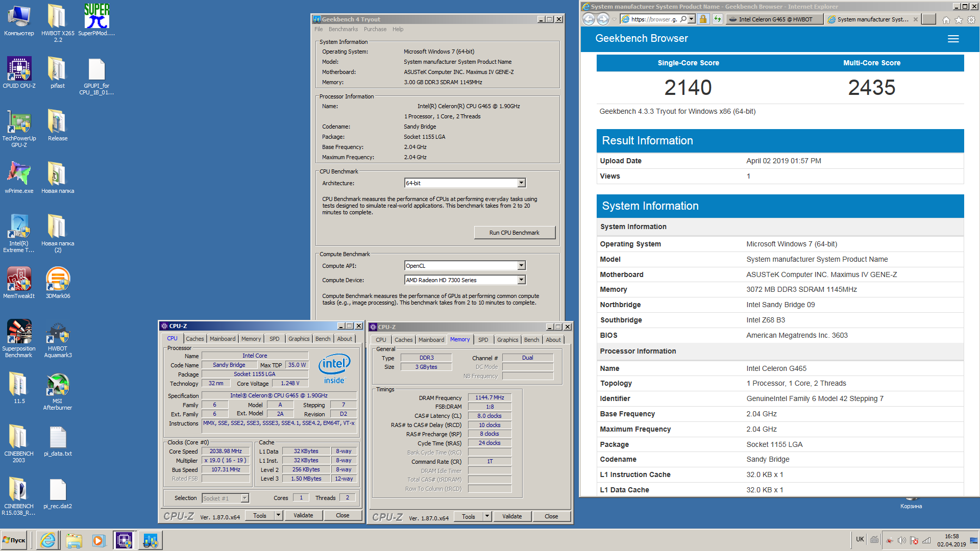Refresh the page in Internet Explorer
Screen dimensions: 980x551
point(718,19)
